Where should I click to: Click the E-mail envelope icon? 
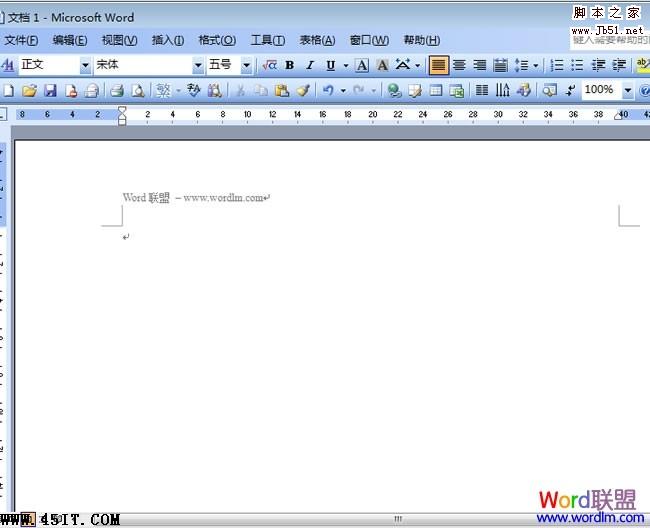(x=92, y=90)
